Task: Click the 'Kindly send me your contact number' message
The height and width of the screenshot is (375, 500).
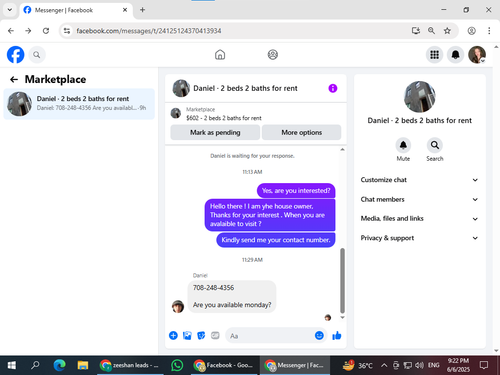Action: coord(276,240)
